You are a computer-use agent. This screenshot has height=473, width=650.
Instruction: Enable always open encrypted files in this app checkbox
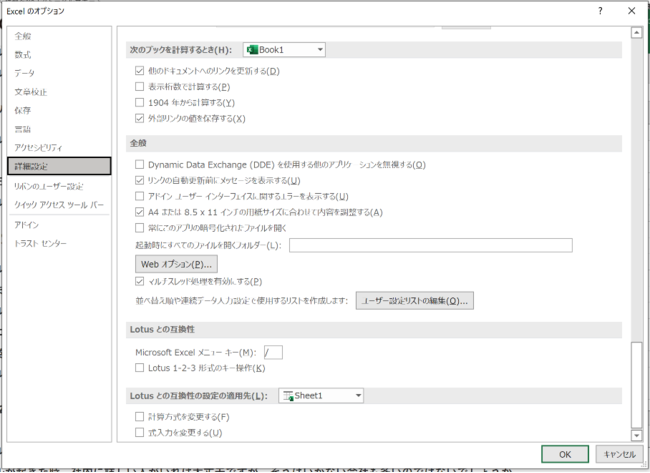pyautogui.click(x=139, y=228)
